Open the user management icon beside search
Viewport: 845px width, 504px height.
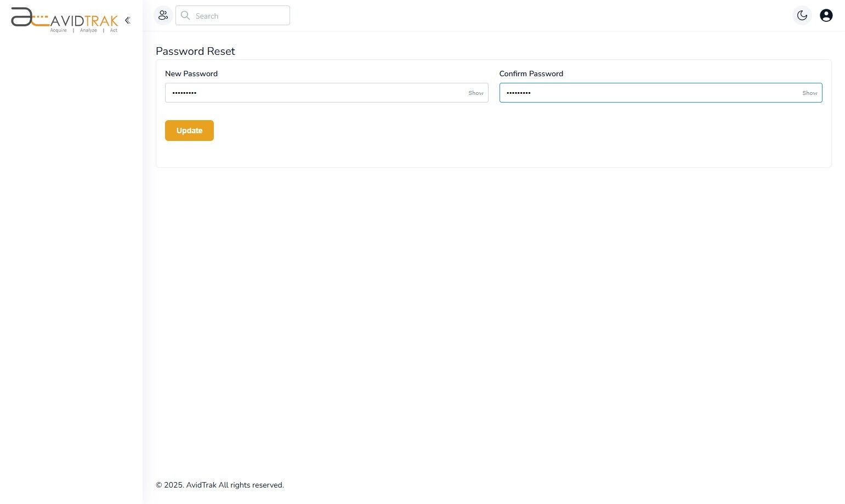pos(163,15)
